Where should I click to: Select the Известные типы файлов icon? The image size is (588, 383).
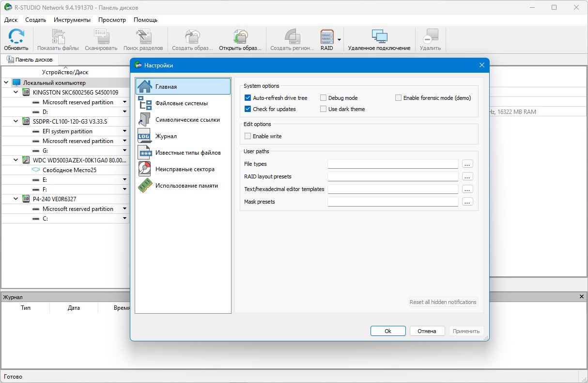[x=145, y=152]
